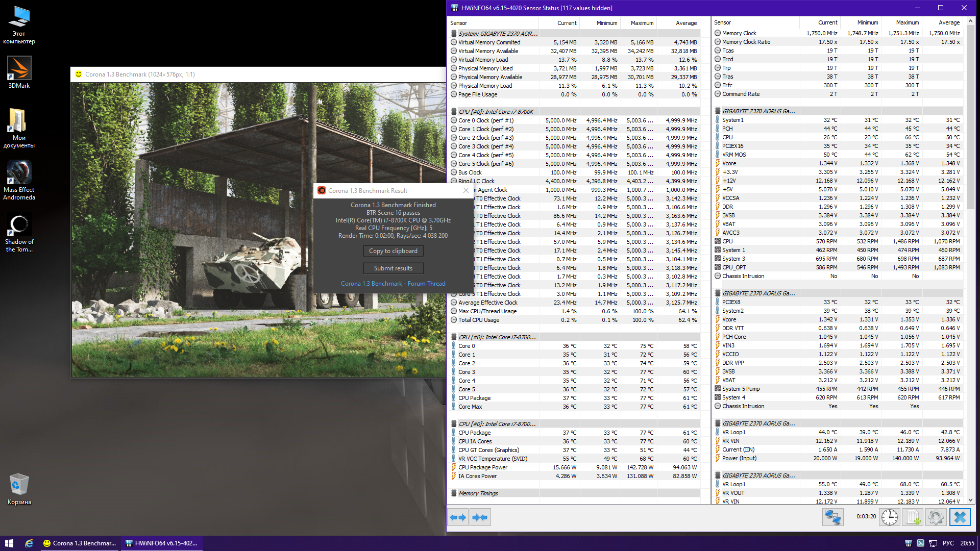Click the Maximum column header in left pane
This screenshot has height=551, width=980.
tap(642, 23)
